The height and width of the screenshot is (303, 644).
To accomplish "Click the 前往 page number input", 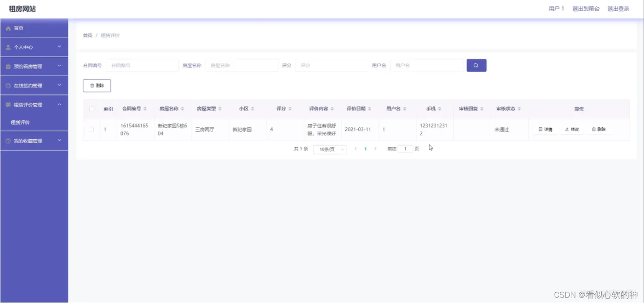I will click(x=405, y=149).
